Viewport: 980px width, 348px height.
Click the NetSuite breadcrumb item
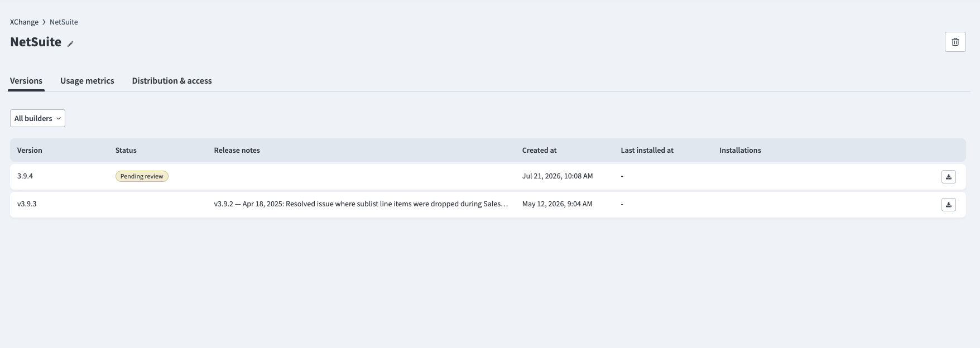pos(64,22)
